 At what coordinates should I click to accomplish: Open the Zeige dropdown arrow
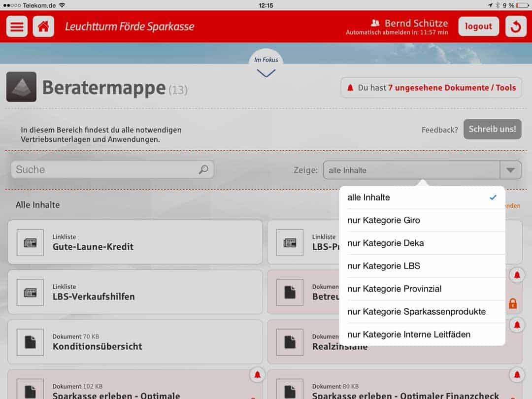[x=510, y=170]
